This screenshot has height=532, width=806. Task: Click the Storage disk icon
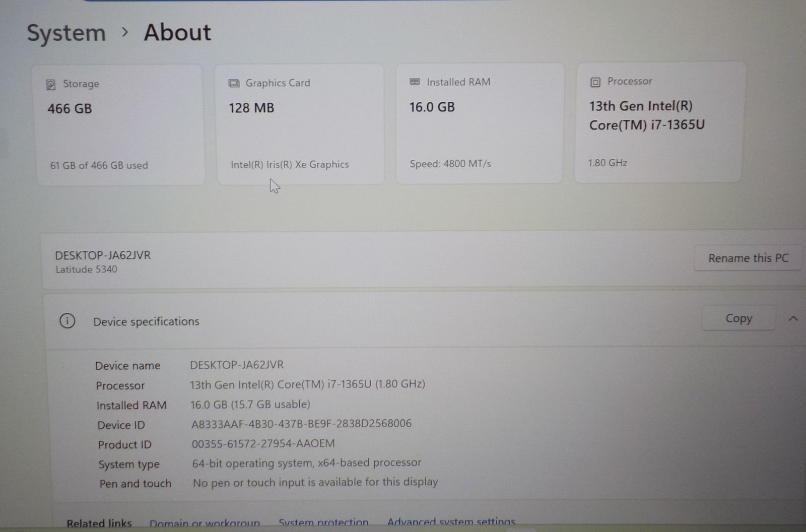tap(51, 84)
